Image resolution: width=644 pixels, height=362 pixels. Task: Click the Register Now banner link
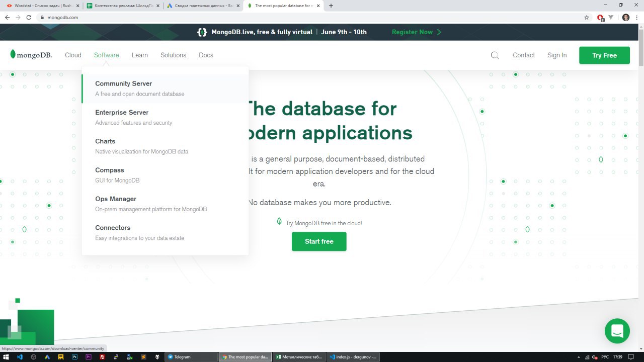coord(417,32)
